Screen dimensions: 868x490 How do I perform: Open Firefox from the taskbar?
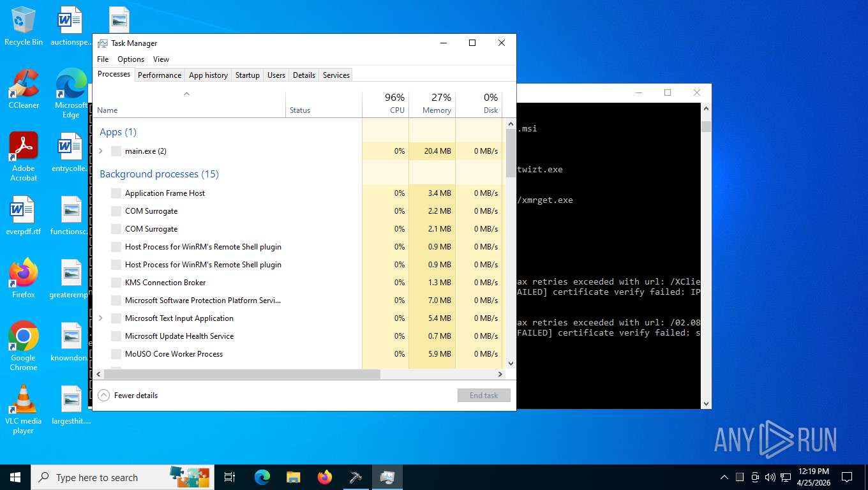[325, 477]
